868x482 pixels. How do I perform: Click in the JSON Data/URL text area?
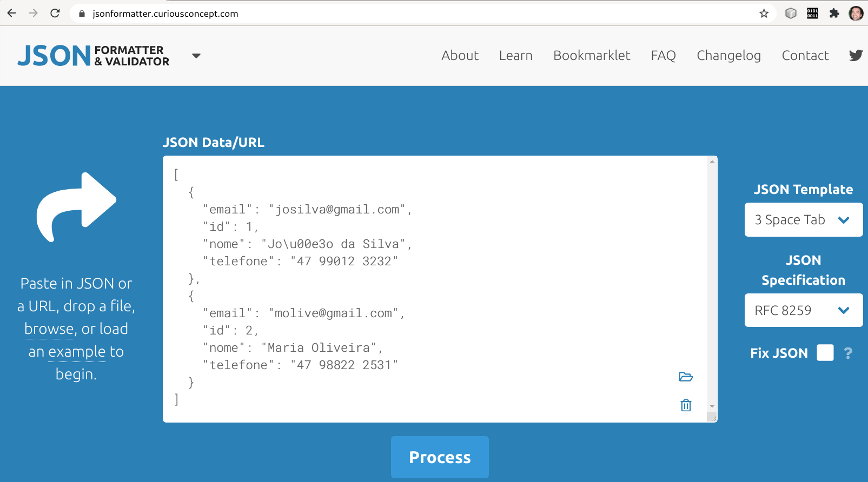(435, 289)
